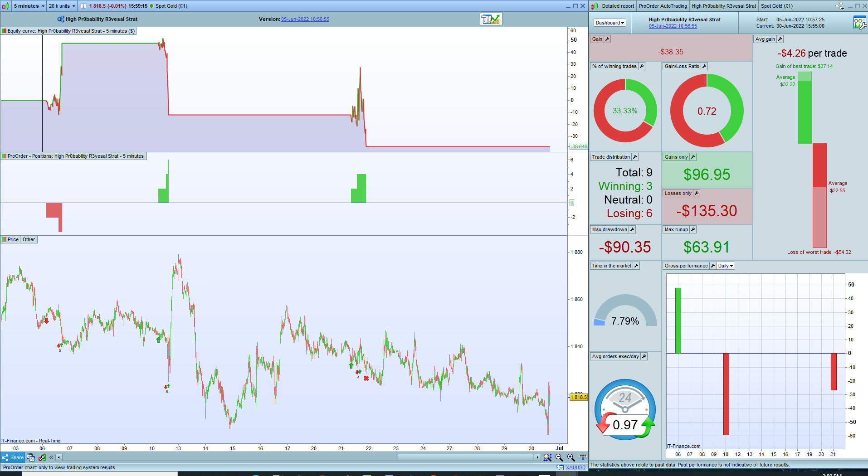Screen dimensions: 868x476
Task: Click the green-red candles tool icon below chart
Action: (42, 457)
